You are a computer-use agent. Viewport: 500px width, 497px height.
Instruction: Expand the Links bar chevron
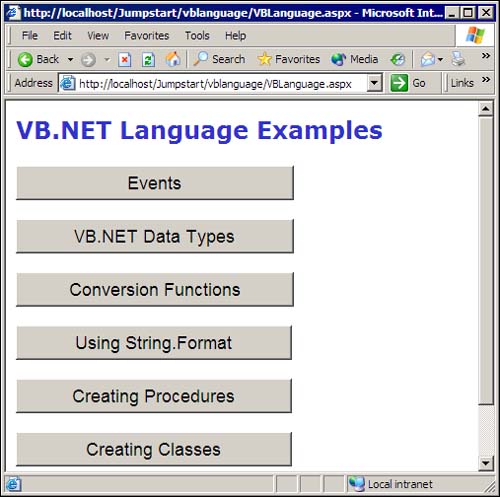click(x=486, y=79)
